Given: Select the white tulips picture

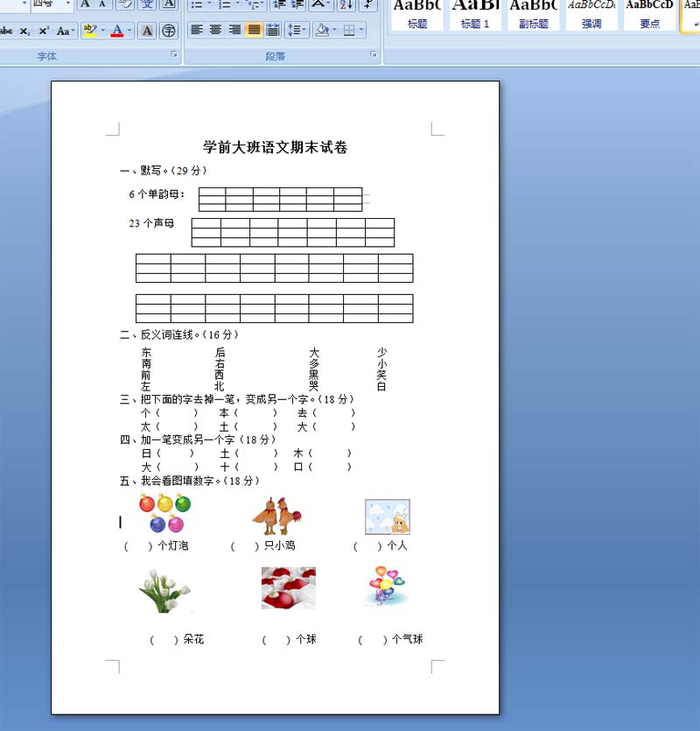Looking at the screenshot, I should [165, 591].
